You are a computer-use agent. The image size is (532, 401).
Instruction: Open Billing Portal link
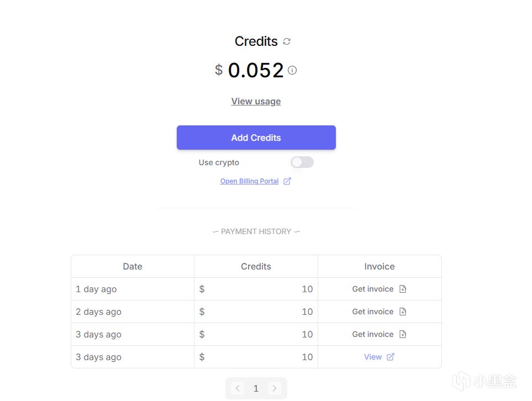pos(249,181)
